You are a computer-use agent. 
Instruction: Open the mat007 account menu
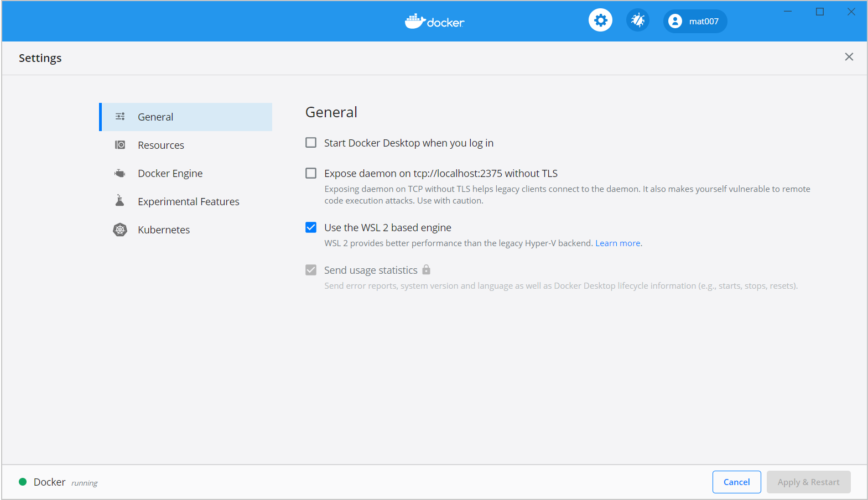tap(695, 22)
